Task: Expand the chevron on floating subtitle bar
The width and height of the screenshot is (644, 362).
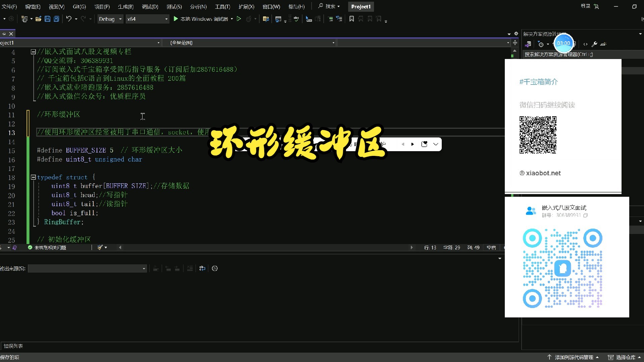Action: coord(436,144)
